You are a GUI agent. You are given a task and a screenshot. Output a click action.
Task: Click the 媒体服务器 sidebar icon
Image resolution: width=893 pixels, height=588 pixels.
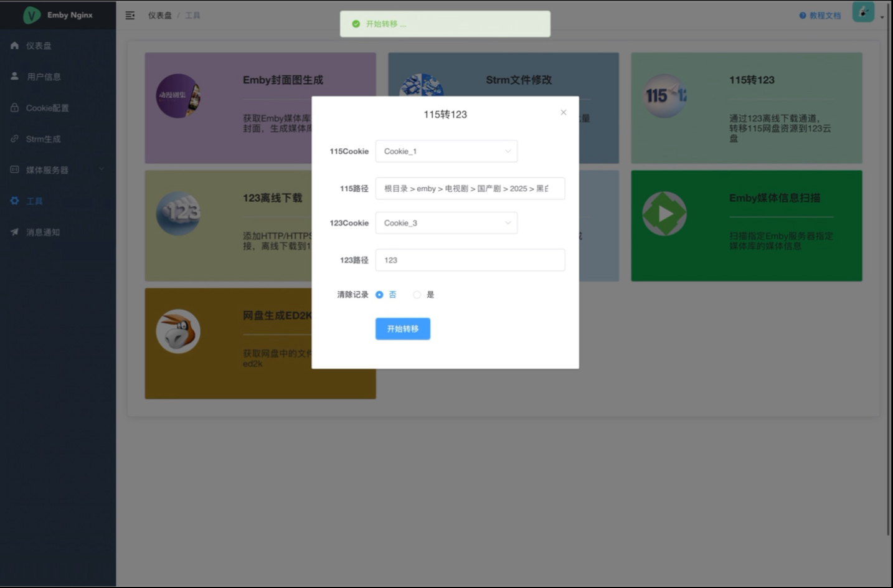(x=14, y=169)
